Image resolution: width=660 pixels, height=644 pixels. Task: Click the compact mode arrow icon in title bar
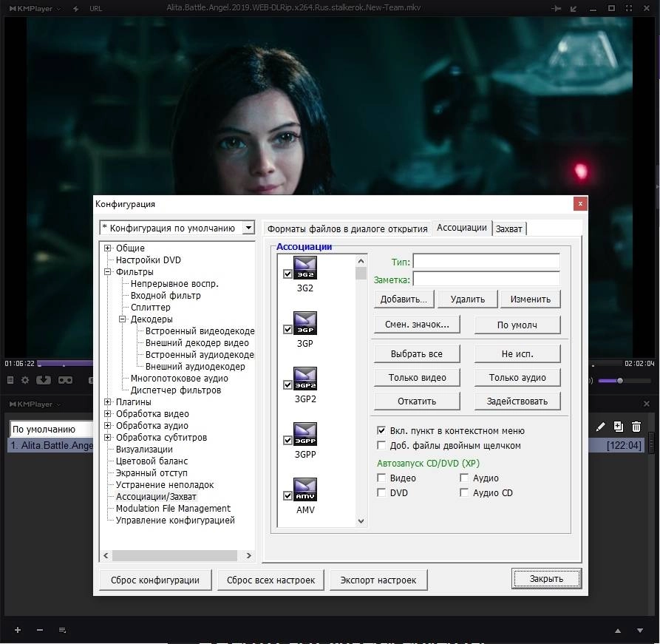[574, 8]
